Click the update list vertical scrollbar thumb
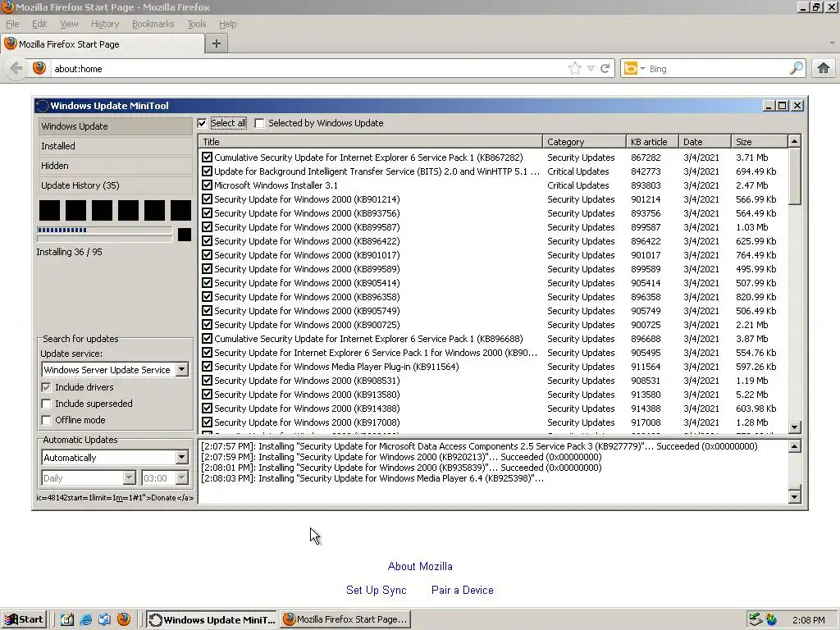This screenshot has height=630, width=840. (x=794, y=176)
